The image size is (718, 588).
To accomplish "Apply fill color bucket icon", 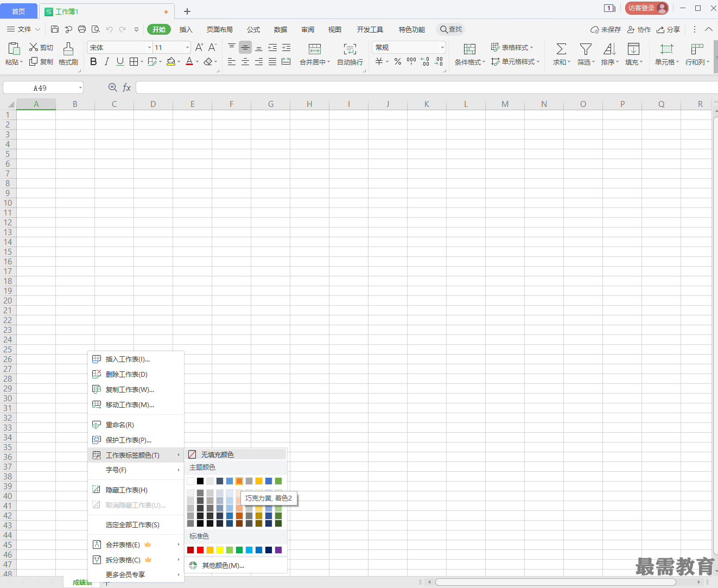I will pyautogui.click(x=171, y=61).
